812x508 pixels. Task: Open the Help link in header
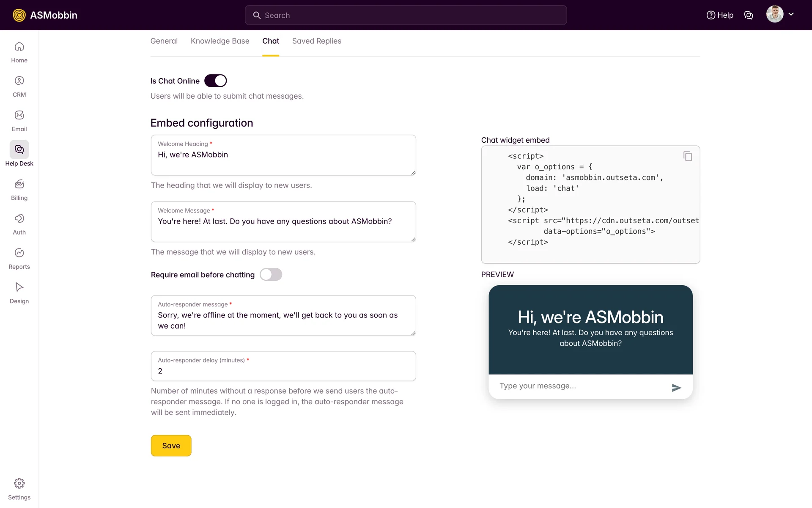tap(720, 15)
